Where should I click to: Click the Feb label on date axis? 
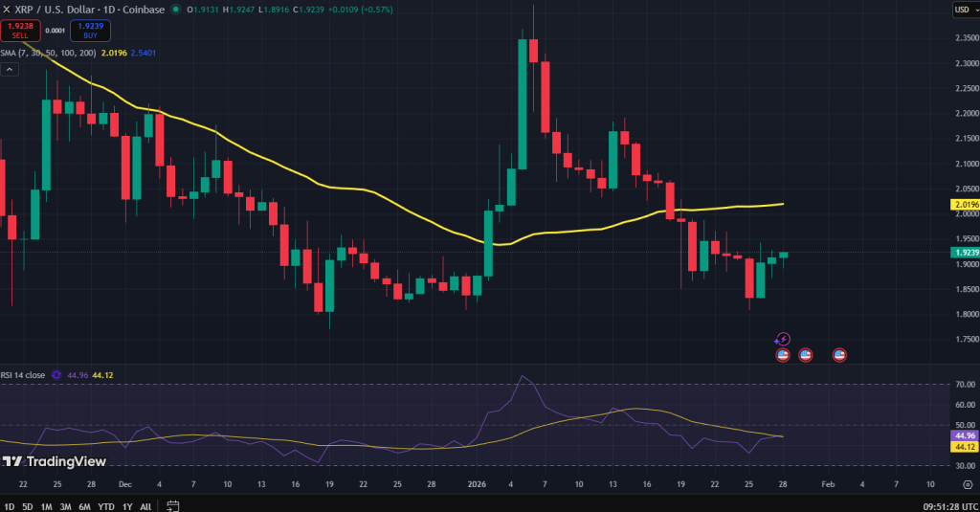(x=828, y=484)
